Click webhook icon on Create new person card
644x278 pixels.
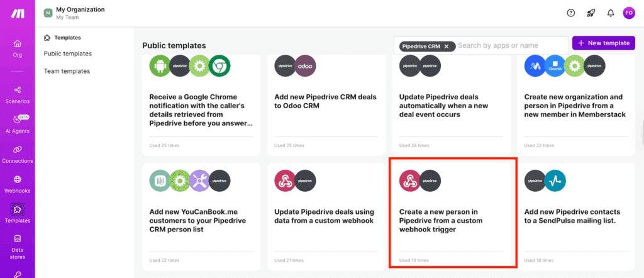[x=410, y=181]
